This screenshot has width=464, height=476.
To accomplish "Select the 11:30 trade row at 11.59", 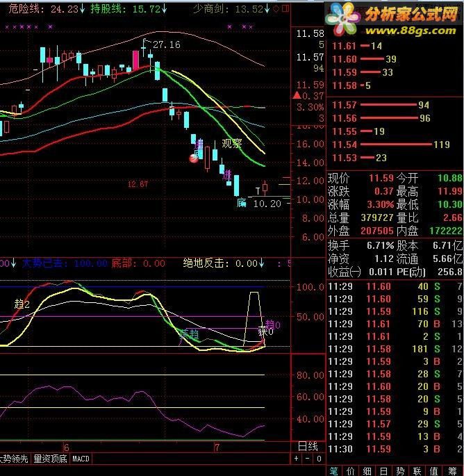I will pos(395,449).
